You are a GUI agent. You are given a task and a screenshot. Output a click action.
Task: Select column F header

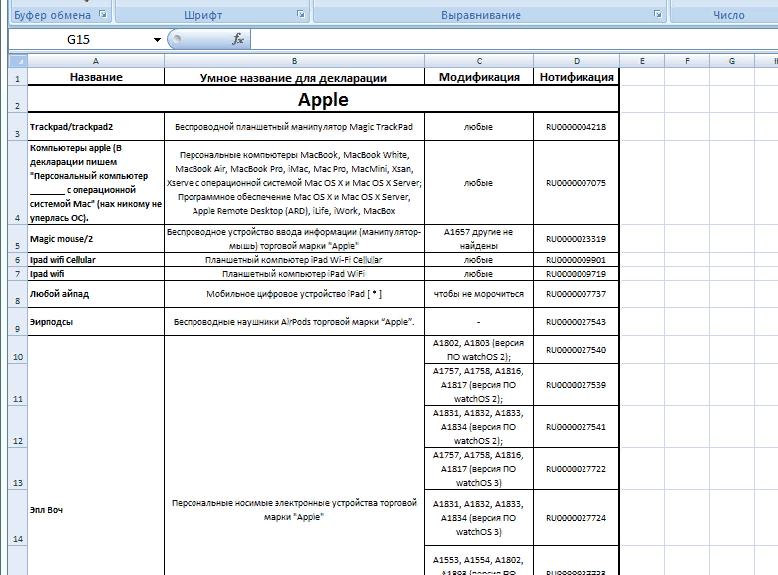pos(690,62)
